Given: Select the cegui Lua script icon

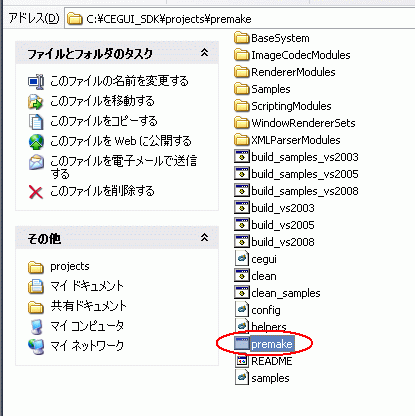Looking at the screenshot, I should coord(242,259).
